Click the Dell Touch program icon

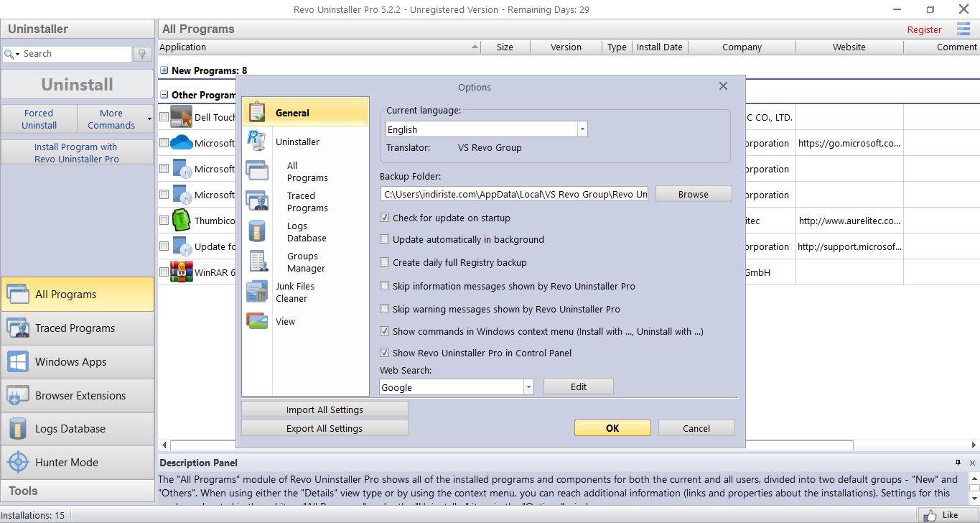coord(182,117)
